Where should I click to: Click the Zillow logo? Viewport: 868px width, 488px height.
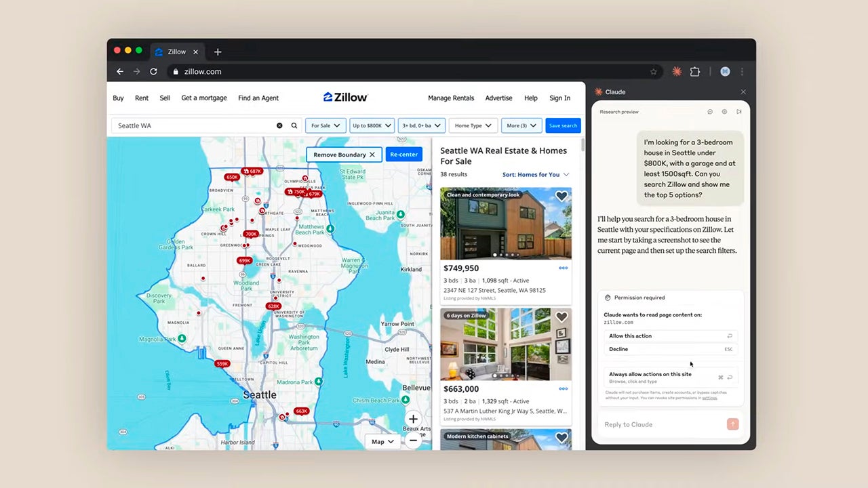[x=346, y=97]
